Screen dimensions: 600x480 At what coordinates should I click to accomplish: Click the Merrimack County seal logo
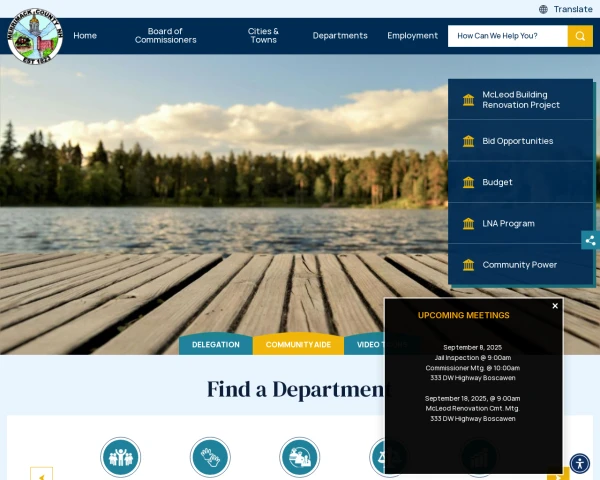pyautogui.click(x=35, y=36)
